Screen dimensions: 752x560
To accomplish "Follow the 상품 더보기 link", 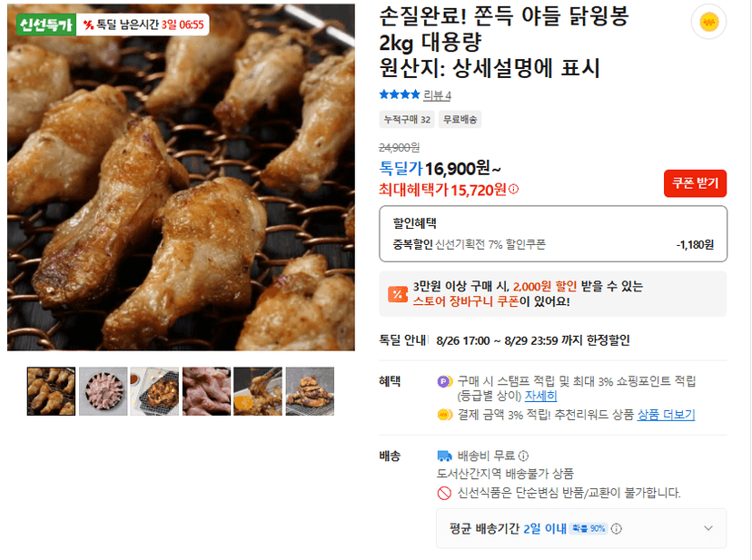I will [666, 415].
